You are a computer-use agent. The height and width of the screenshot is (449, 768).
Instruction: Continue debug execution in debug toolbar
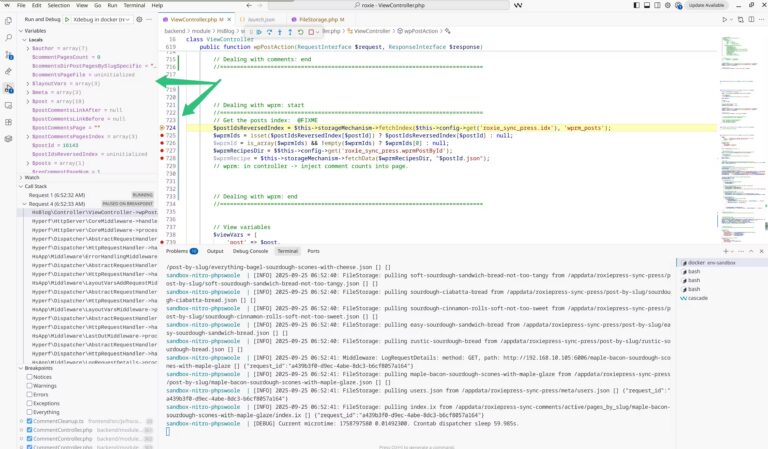[259, 32]
